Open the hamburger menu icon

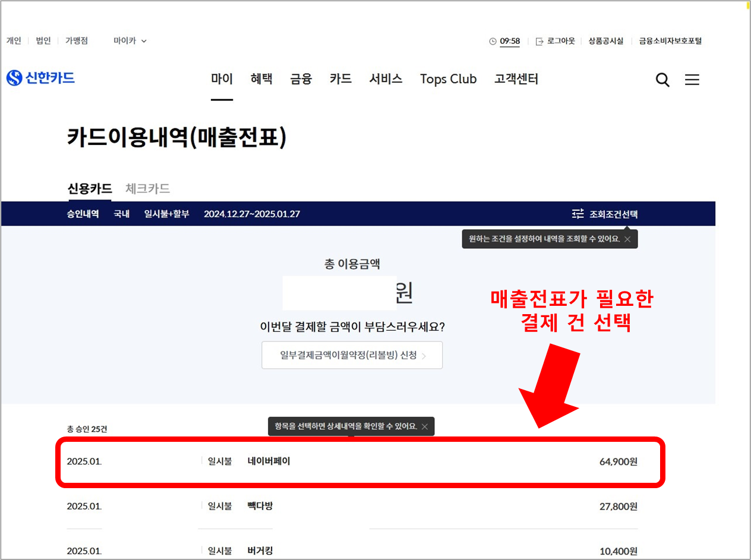(x=692, y=80)
